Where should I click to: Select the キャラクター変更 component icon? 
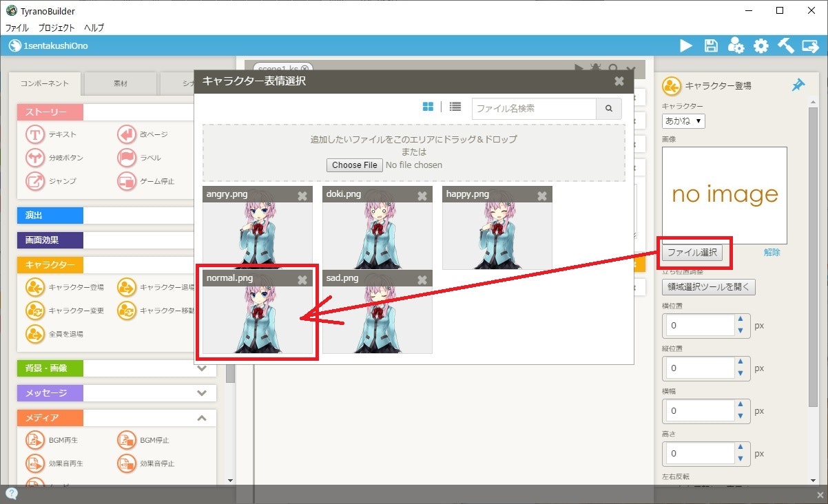[x=35, y=311]
